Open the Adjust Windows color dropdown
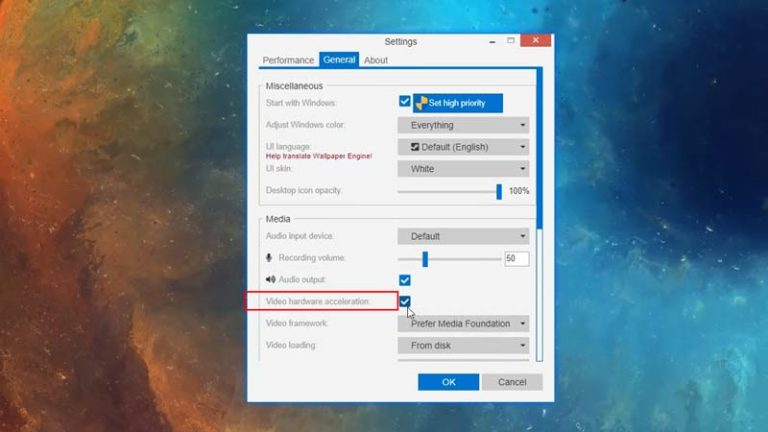 pyautogui.click(x=463, y=125)
